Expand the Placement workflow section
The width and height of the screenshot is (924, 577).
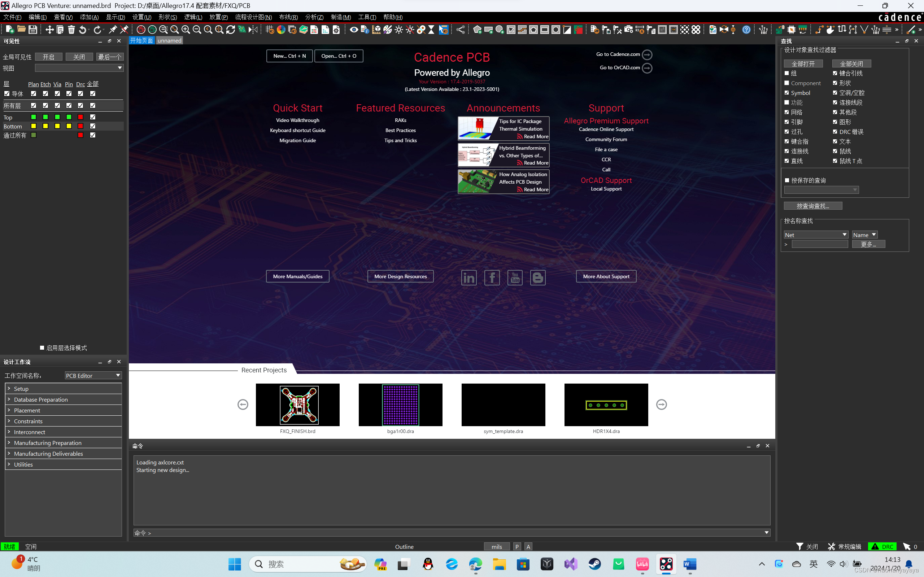point(27,410)
